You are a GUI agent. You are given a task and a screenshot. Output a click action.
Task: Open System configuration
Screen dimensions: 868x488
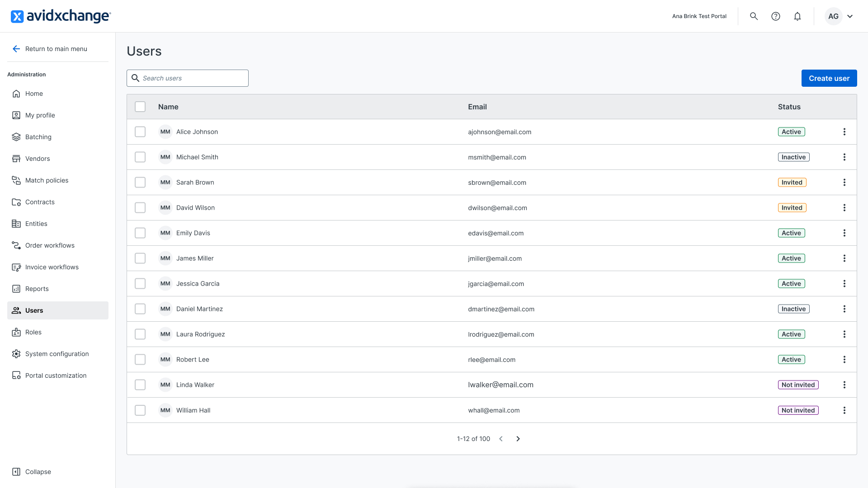coord(58,354)
